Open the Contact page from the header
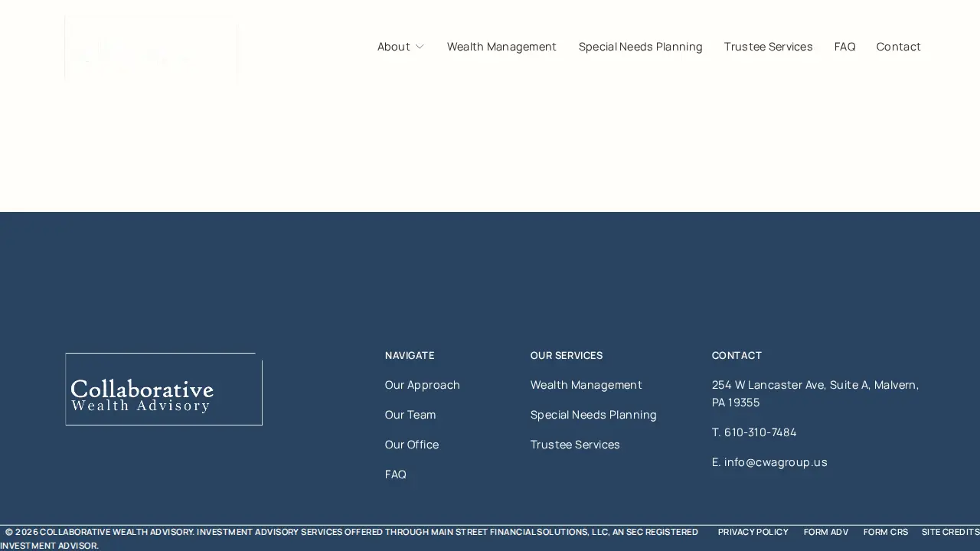Screen dimensions: 980x551 pos(898,47)
